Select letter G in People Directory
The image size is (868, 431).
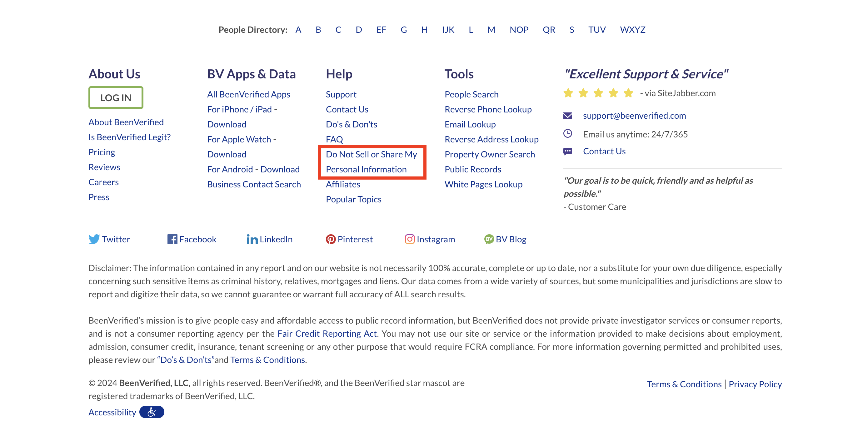coord(404,30)
